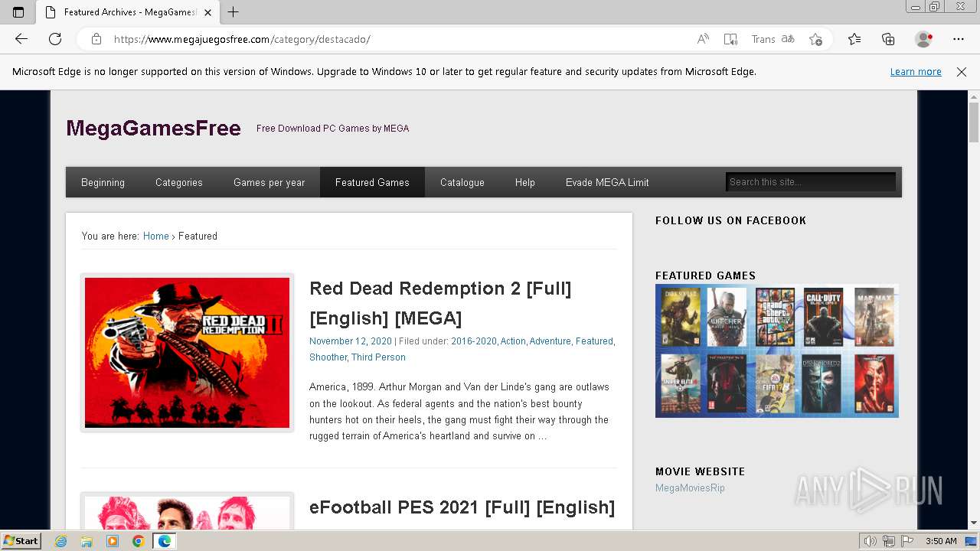Image resolution: width=980 pixels, height=551 pixels.
Task: Open Read aloud feature
Action: 703,39
